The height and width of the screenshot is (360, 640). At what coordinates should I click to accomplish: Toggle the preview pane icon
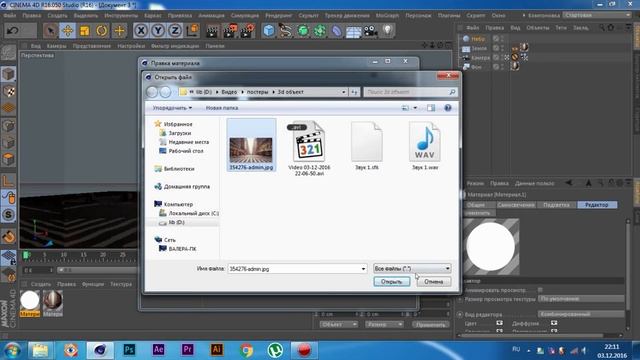click(431, 108)
